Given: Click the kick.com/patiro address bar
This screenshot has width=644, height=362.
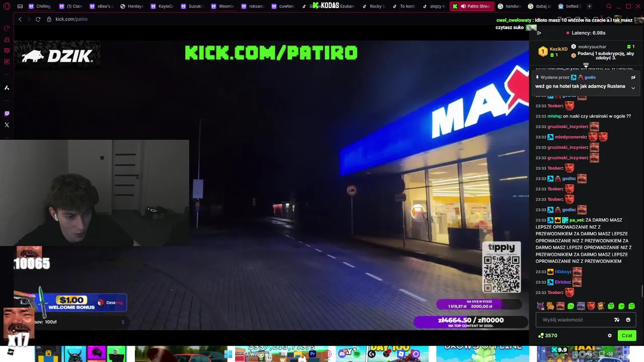Looking at the screenshot, I should tap(71, 19).
